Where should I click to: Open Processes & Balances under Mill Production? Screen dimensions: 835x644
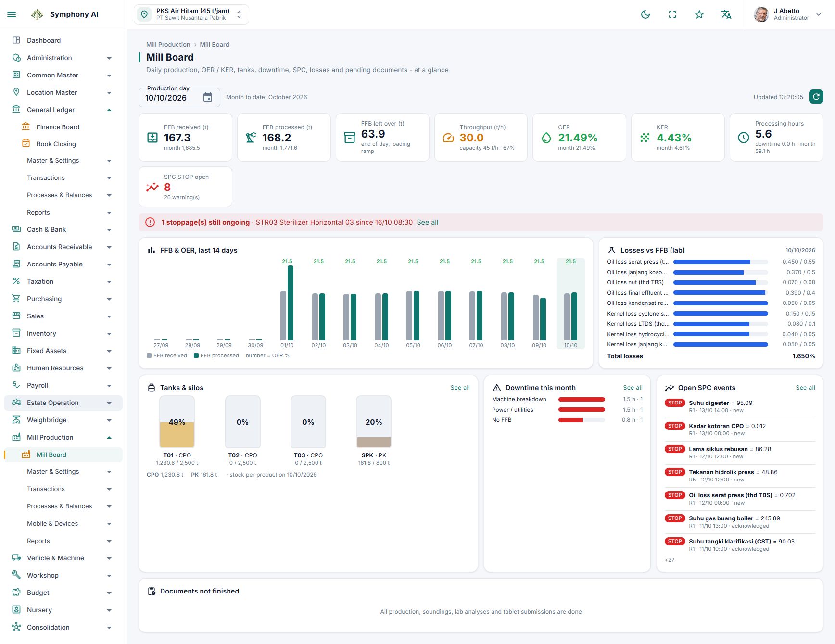63,506
